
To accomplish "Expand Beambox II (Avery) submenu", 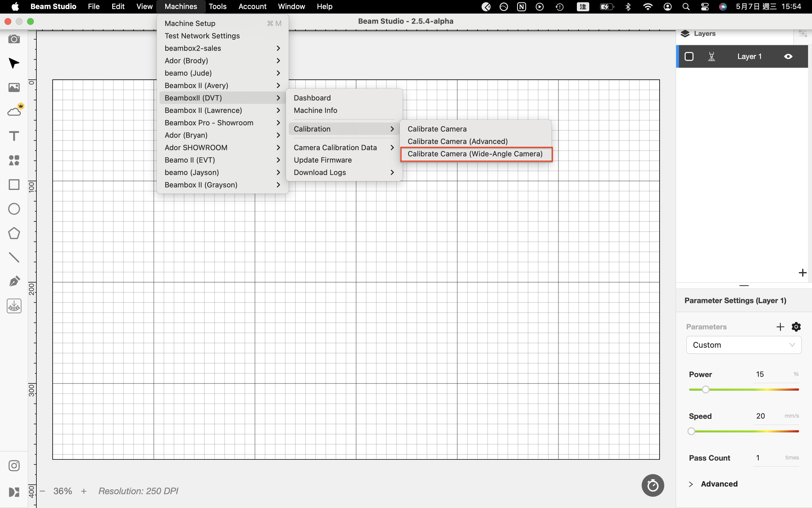I will pyautogui.click(x=222, y=85).
